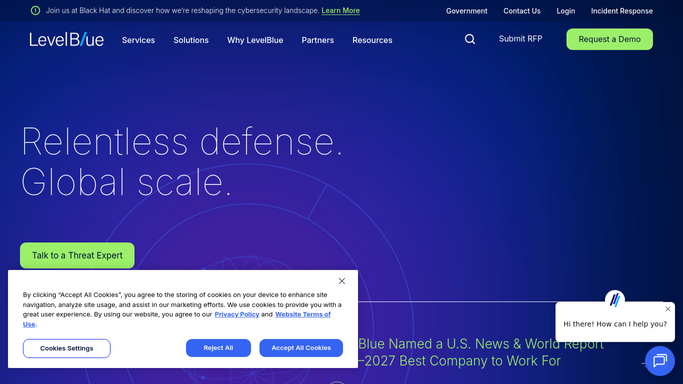Click the alert icon beside Black Hat notice

35,10
